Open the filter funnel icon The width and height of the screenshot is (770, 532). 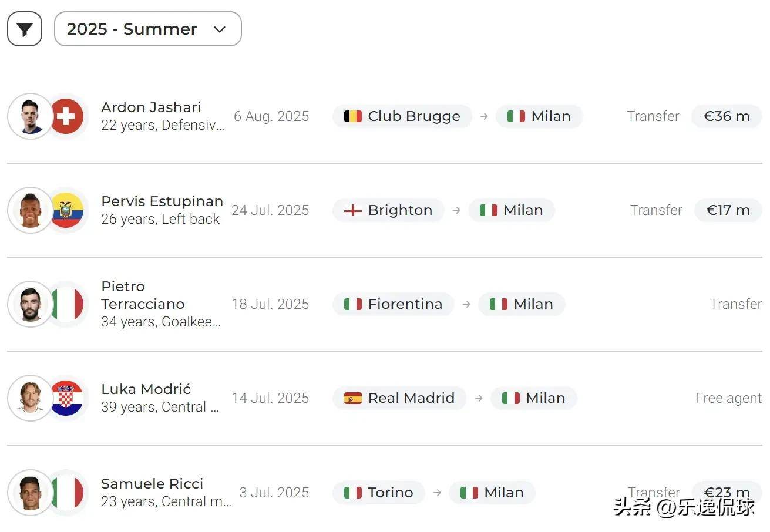pyautogui.click(x=25, y=29)
